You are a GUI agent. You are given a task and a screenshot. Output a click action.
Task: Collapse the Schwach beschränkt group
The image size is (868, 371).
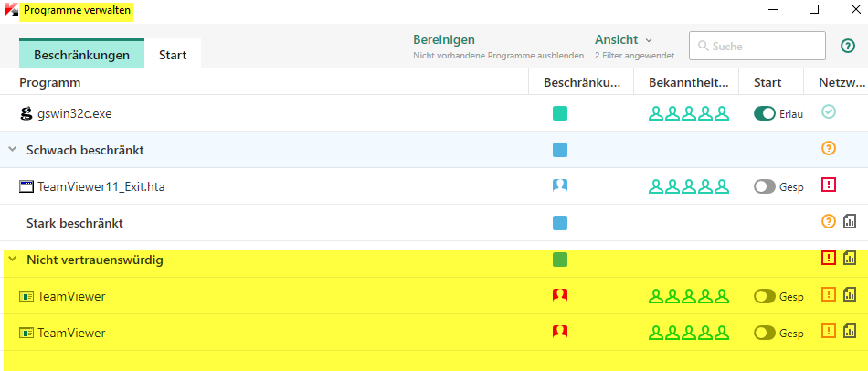13,150
